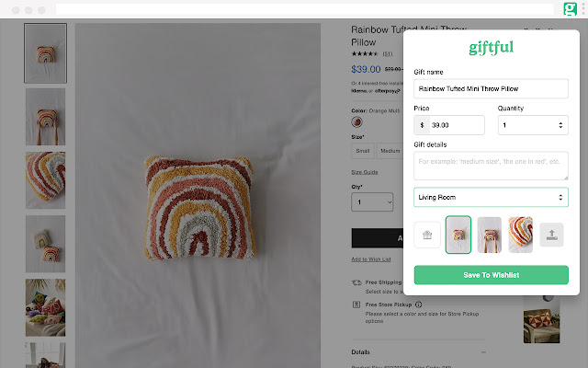Click the star rating icons
588x368 pixels.
click(365, 54)
